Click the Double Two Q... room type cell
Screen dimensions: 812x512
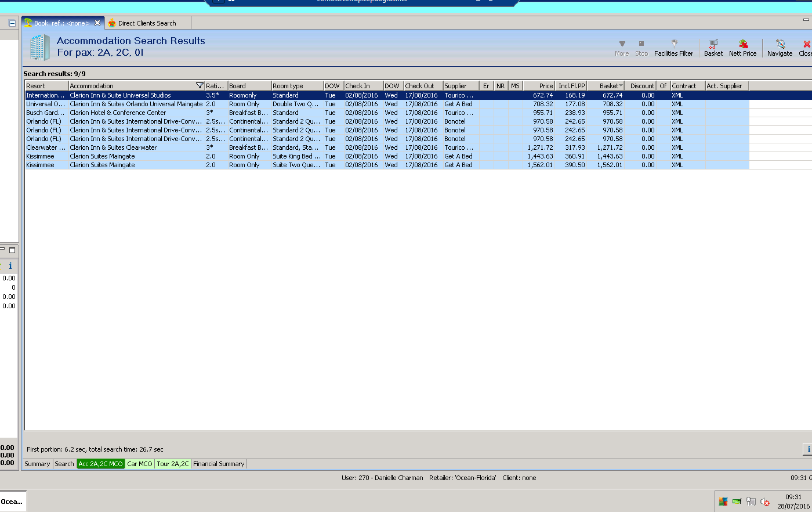point(297,104)
